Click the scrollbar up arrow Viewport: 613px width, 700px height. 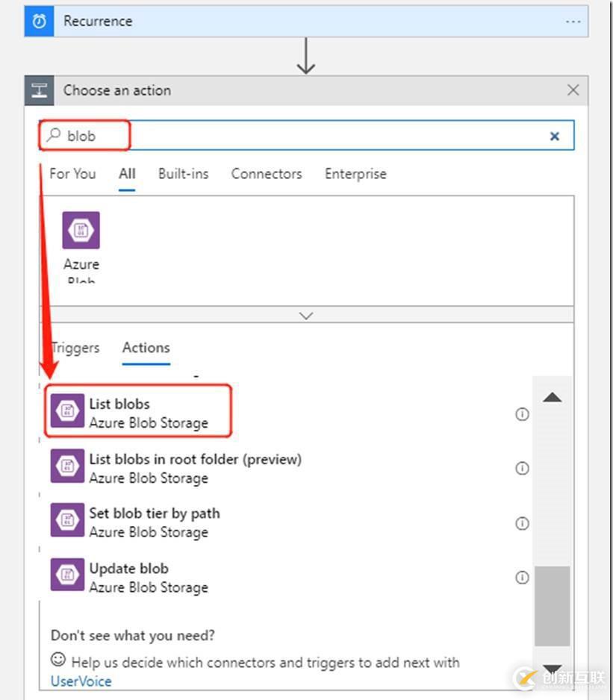tap(553, 397)
